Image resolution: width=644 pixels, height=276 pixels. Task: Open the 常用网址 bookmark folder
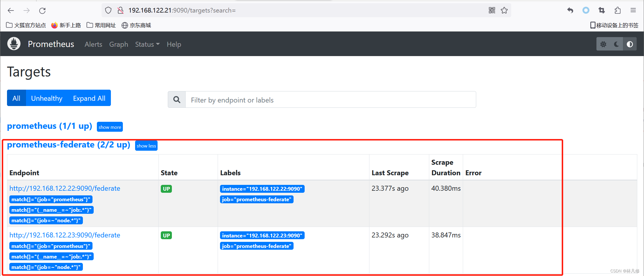pos(101,25)
